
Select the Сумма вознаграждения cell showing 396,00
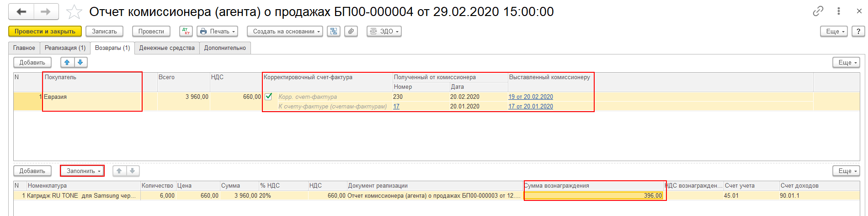tap(594, 195)
